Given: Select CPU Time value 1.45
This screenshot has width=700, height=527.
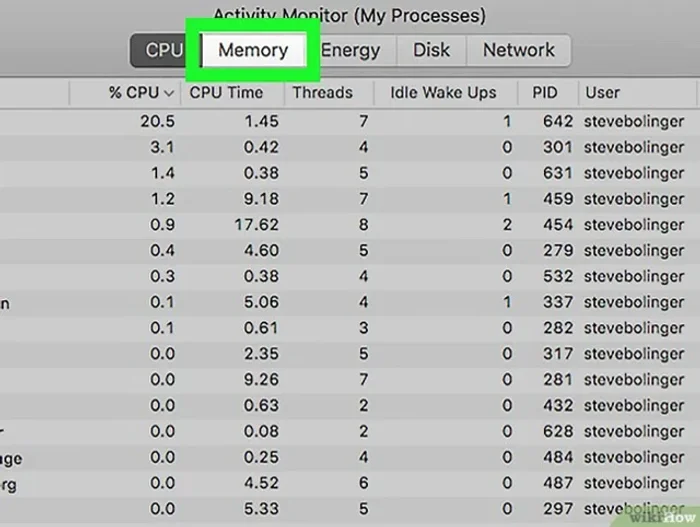Looking at the screenshot, I should [261, 121].
